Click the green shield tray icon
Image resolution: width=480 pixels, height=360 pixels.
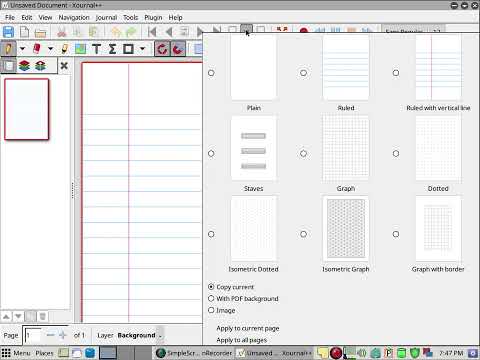[415, 352]
